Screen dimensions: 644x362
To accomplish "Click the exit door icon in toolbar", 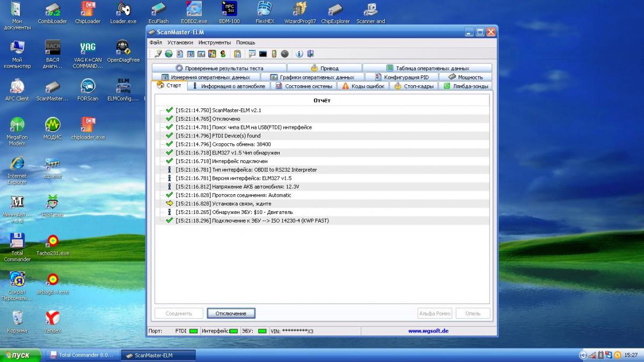I will tap(310, 54).
